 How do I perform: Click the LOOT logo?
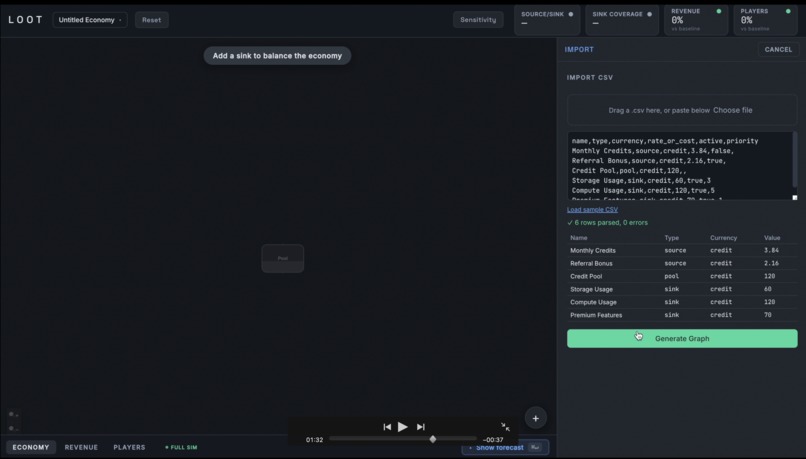point(25,20)
